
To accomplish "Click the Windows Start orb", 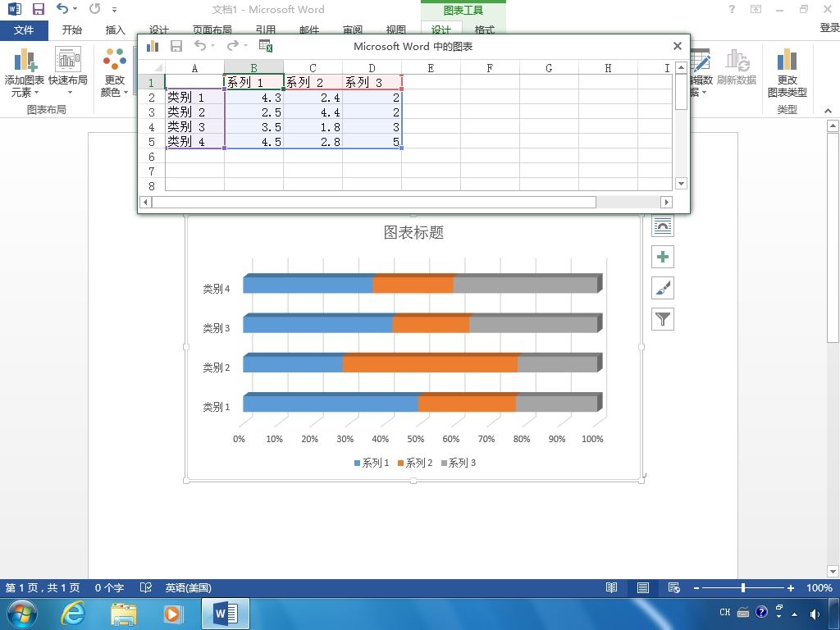I will coord(22,614).
